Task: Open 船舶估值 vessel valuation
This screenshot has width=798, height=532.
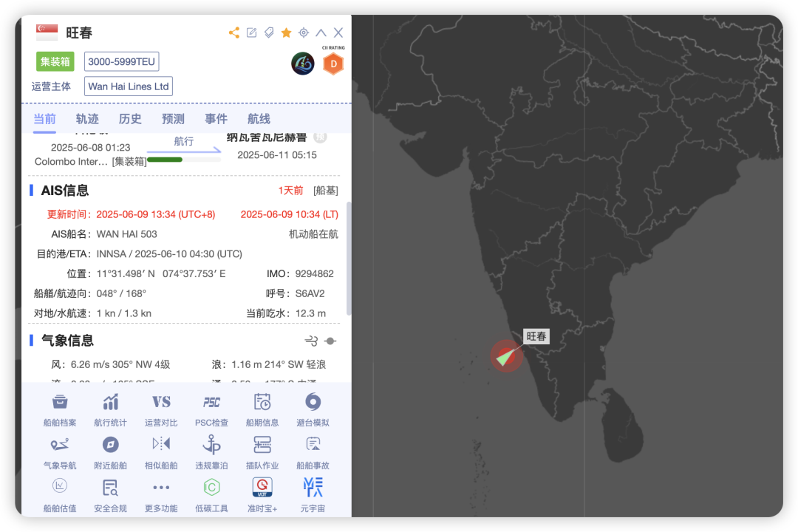Action: click(x=60, y=495)
